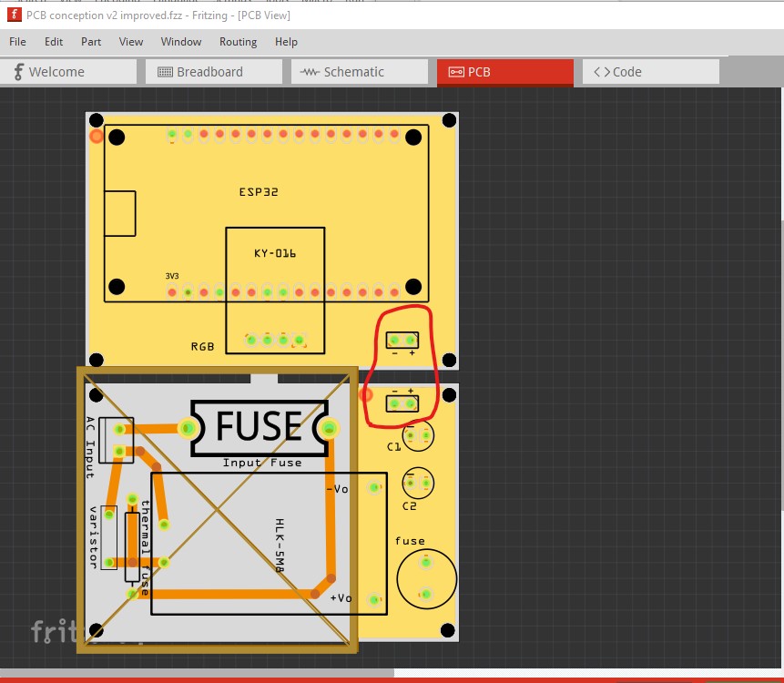Select the HLK-5M0 module label

pos(280,545)
